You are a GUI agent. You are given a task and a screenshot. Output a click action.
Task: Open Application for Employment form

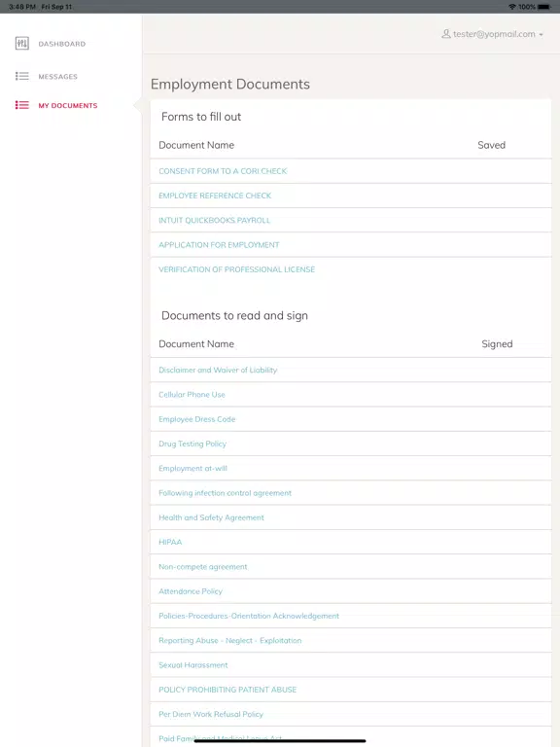(219, 245)
